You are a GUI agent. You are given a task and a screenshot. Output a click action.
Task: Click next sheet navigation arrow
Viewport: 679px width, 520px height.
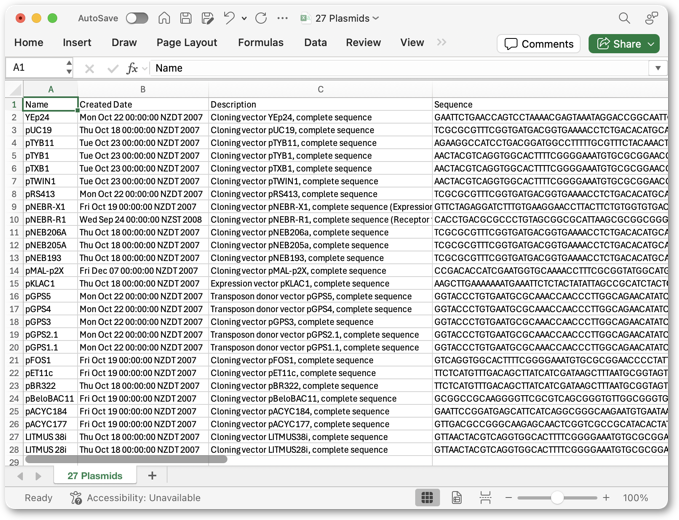38,476
